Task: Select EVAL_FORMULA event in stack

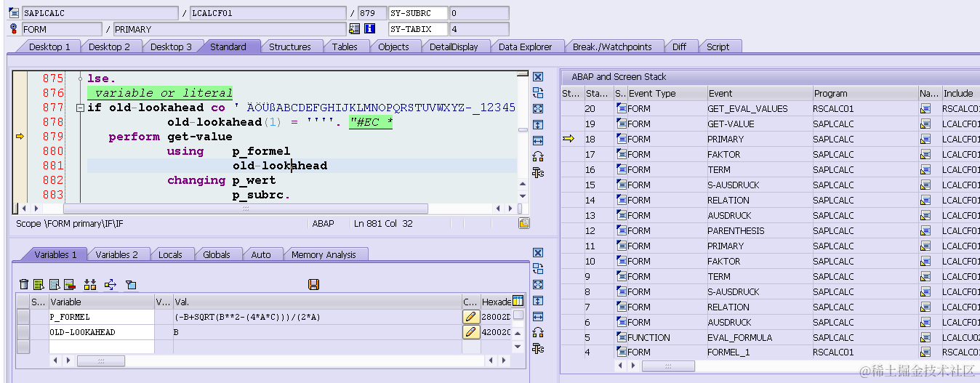Action: [760, 337]
